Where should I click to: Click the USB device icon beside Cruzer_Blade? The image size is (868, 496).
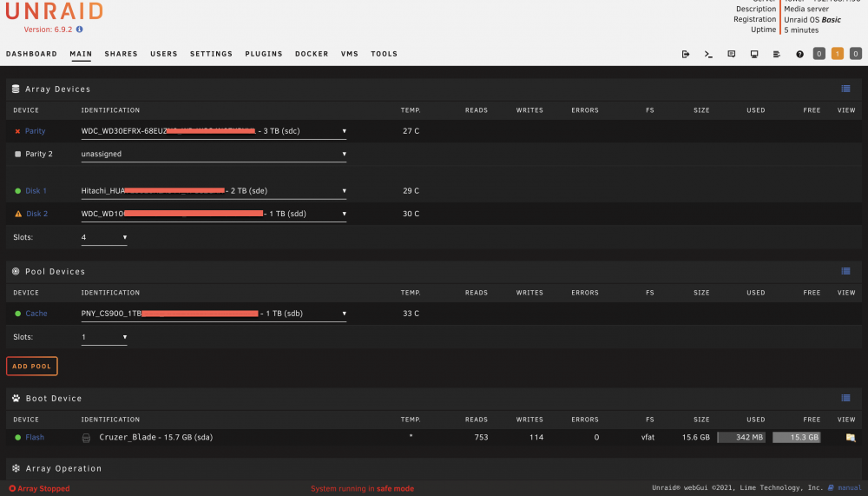86,438
